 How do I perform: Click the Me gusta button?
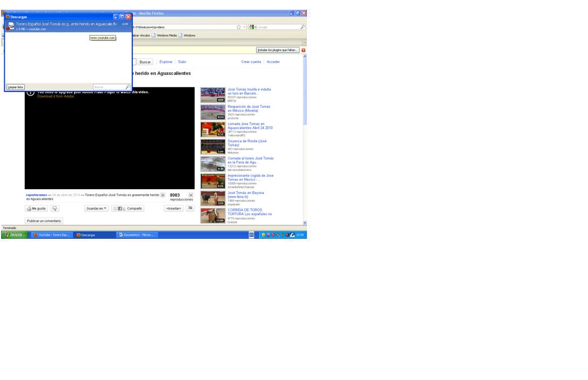[x=36, y=209]
